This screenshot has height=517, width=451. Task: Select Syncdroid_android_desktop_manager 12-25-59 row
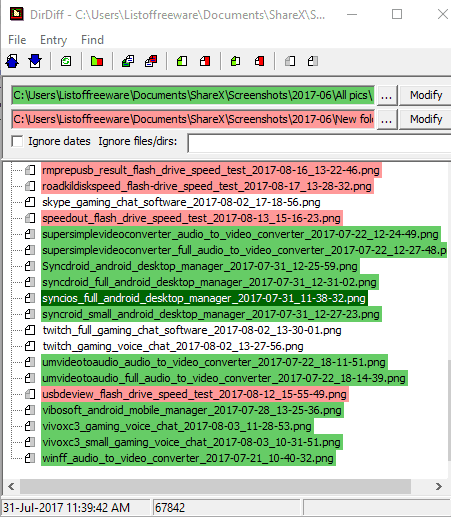[x=200, y=266]
